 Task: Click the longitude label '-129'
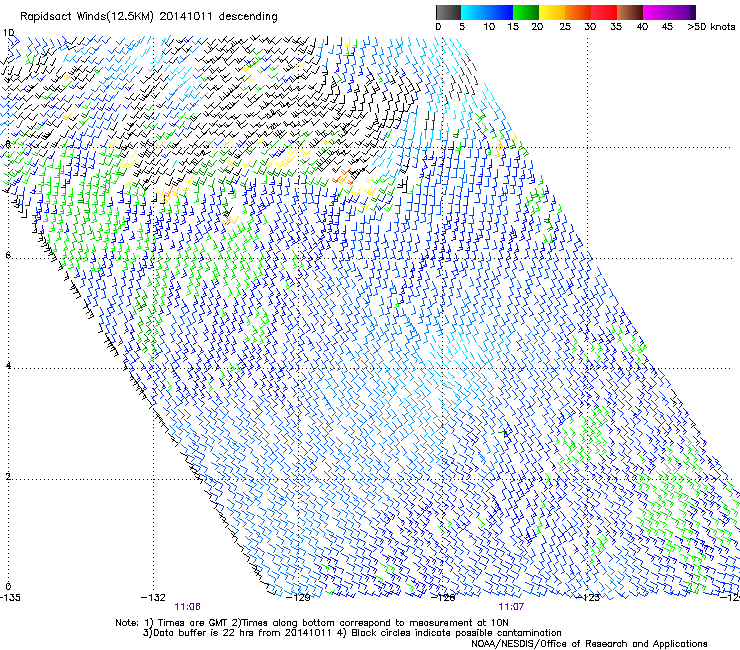[x=299, y=597]
